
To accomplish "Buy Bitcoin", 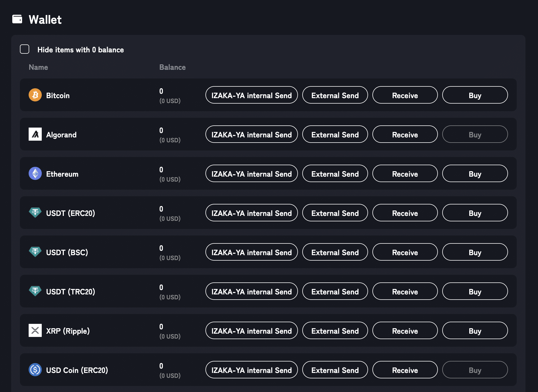I will (x=475, y=95).
